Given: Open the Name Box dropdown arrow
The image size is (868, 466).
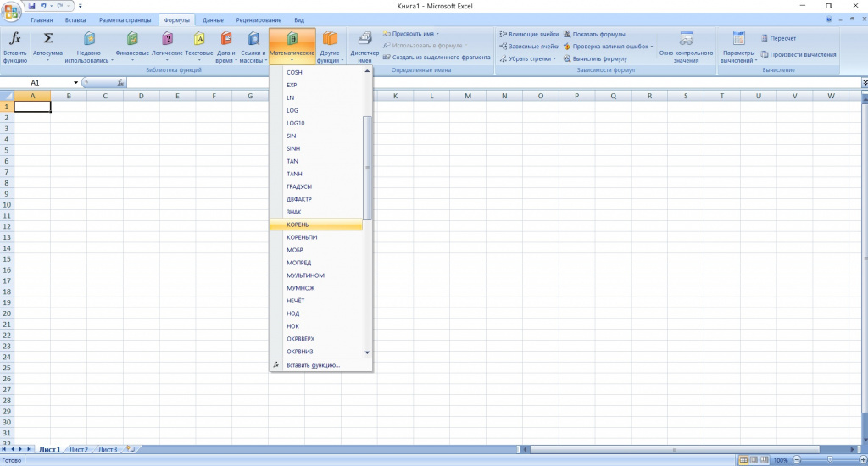Looking at the screenshot, I should (x=75, y=82).
